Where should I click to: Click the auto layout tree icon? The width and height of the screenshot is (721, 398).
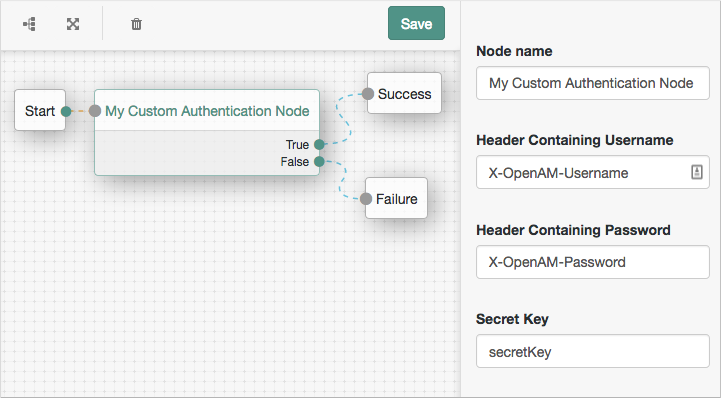coord(30,24)
